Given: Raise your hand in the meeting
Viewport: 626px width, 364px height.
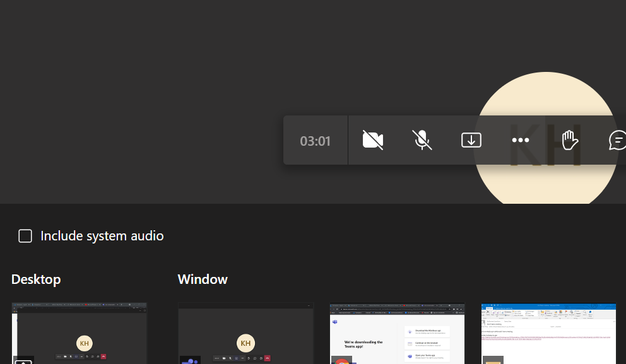Looking at the screenshot, I should [570, 140].
